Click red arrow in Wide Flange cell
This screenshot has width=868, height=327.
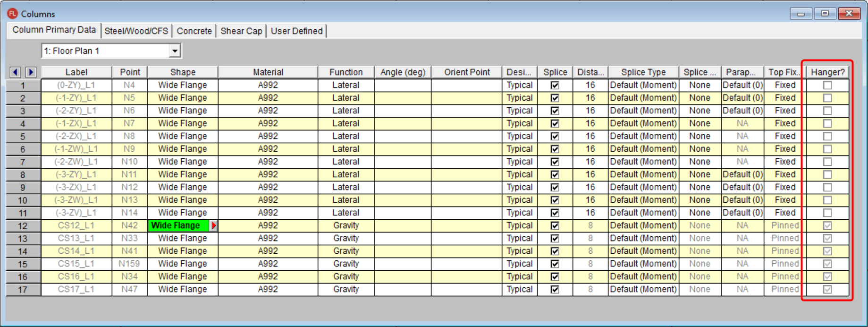coord(213,226)
